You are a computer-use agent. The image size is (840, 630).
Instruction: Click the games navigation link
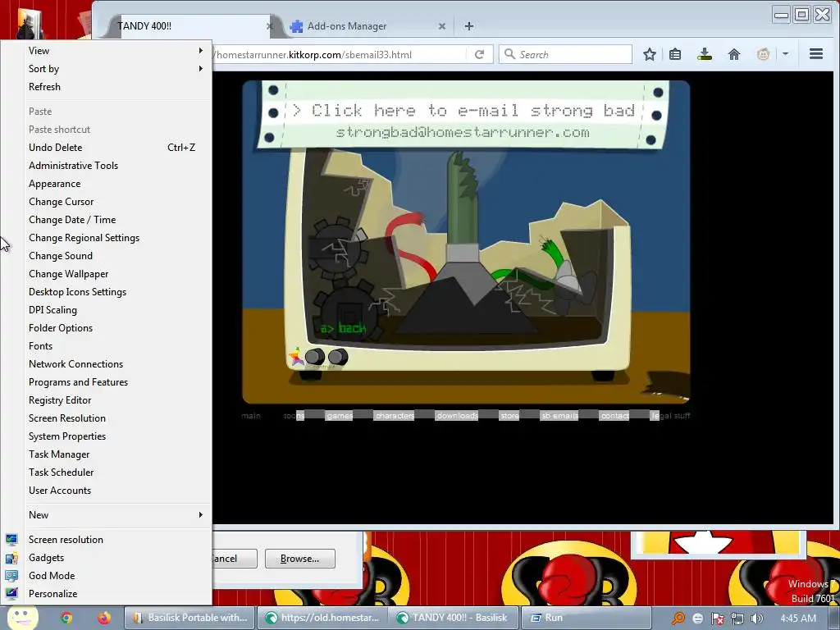(x=340, y=416)
